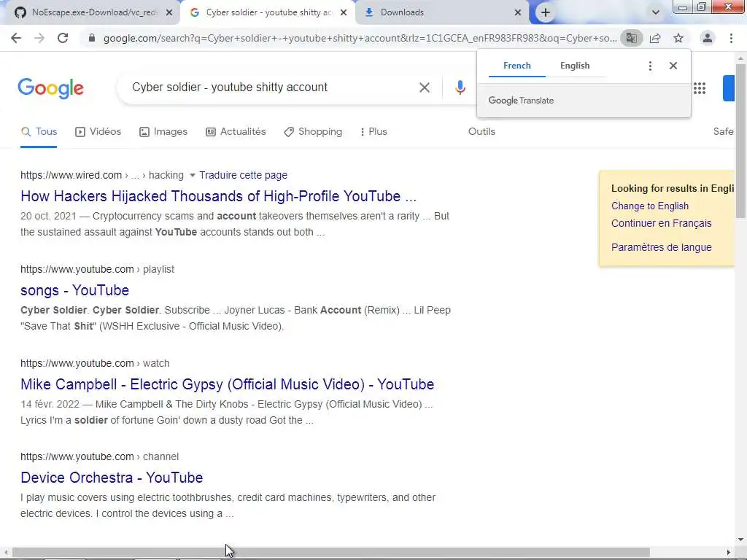Click the youtube.com › playlist URL text
The width and height of the screenshot is (747, 560).
[x=97, y=270]
